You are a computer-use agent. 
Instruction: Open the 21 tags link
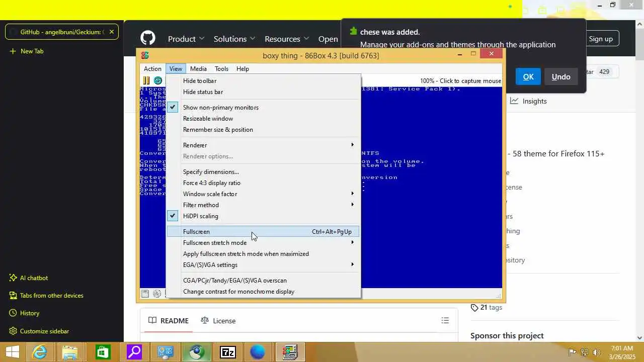pyautogui.click(x=487, y=307)
